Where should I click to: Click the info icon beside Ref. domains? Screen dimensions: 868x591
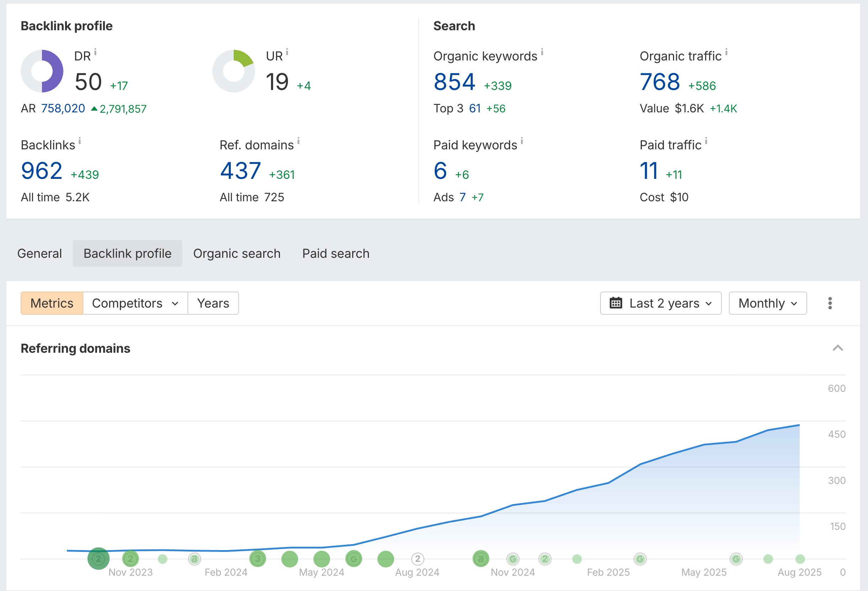tap(298, 141)
